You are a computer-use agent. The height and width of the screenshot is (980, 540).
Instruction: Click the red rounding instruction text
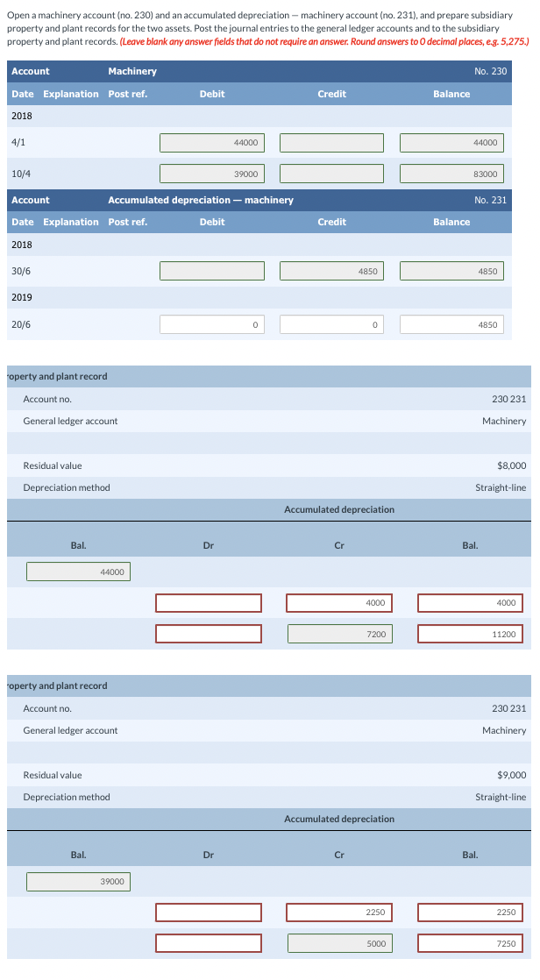coord(323,42)
